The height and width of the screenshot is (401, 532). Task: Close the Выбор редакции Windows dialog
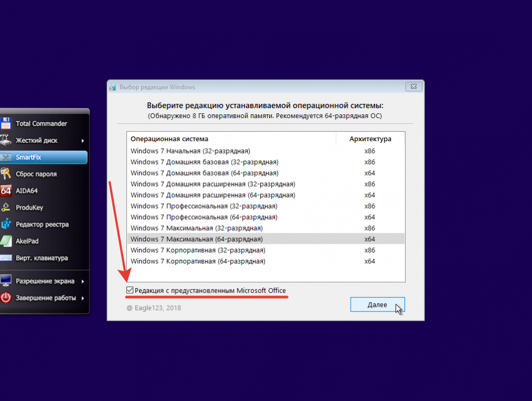click(x=413, y=86)
